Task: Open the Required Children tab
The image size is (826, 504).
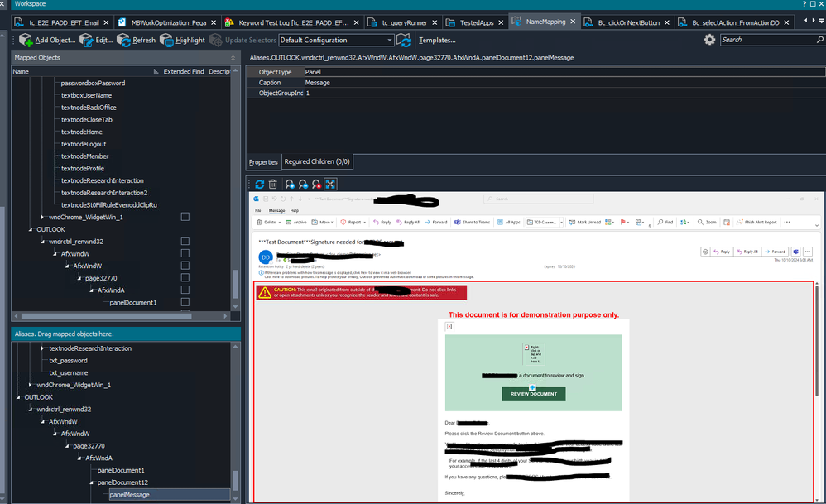Action: click(317, 161)
